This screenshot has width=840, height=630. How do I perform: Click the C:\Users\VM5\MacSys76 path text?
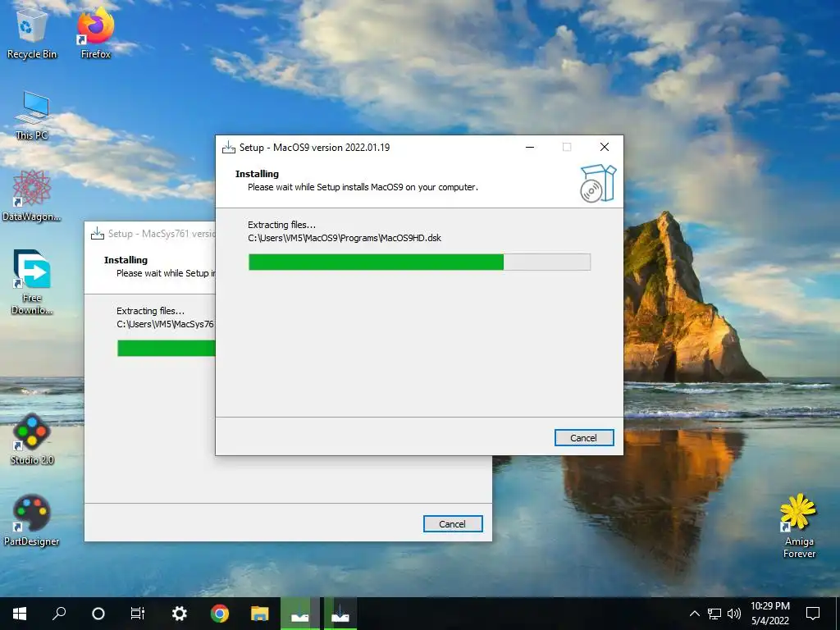[166, 324]
